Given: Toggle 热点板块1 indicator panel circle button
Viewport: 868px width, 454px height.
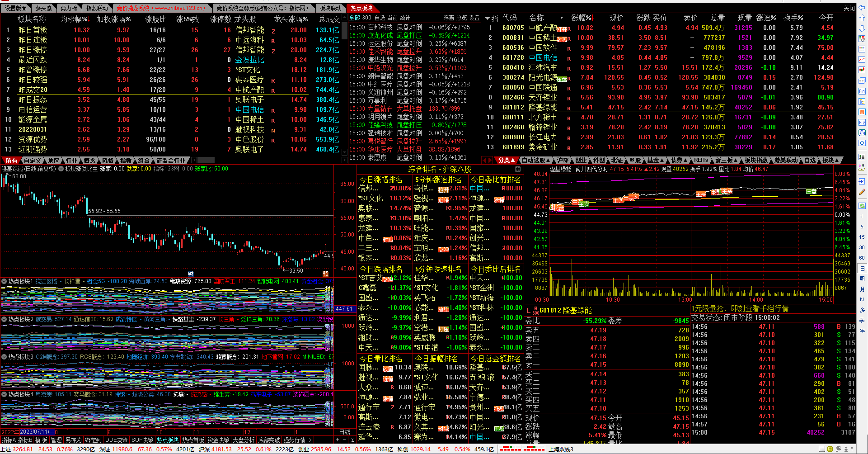Looking at the screenshot, I should 4,281.
